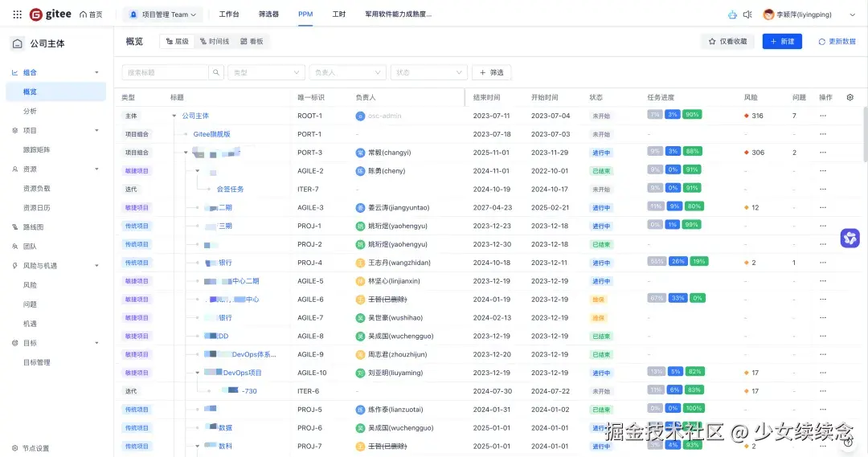
Task: Collapse the AGILE-10 DevOps项目 row
Action: 197,373
